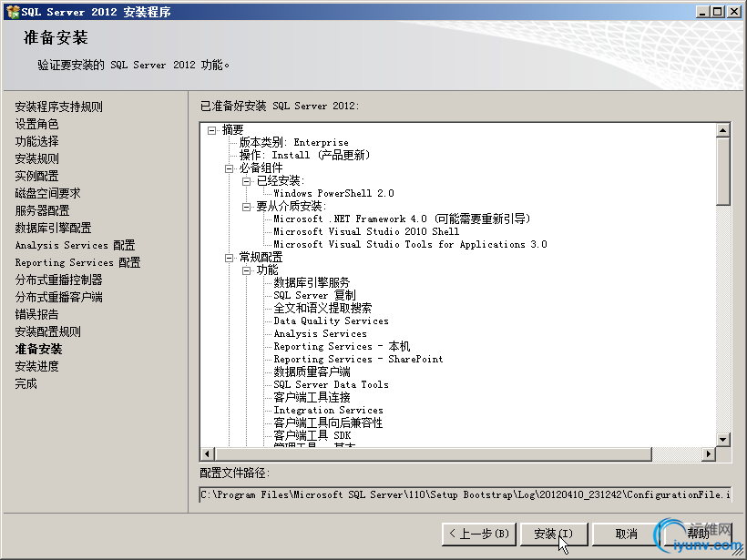Collapse the 摘要 tree node

(212, 130)
